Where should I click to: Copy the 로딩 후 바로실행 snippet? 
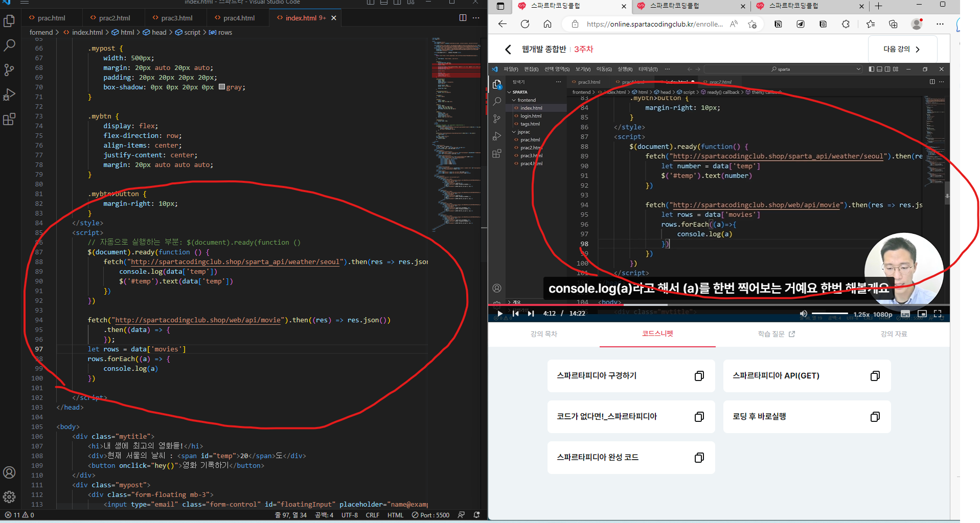875,417
